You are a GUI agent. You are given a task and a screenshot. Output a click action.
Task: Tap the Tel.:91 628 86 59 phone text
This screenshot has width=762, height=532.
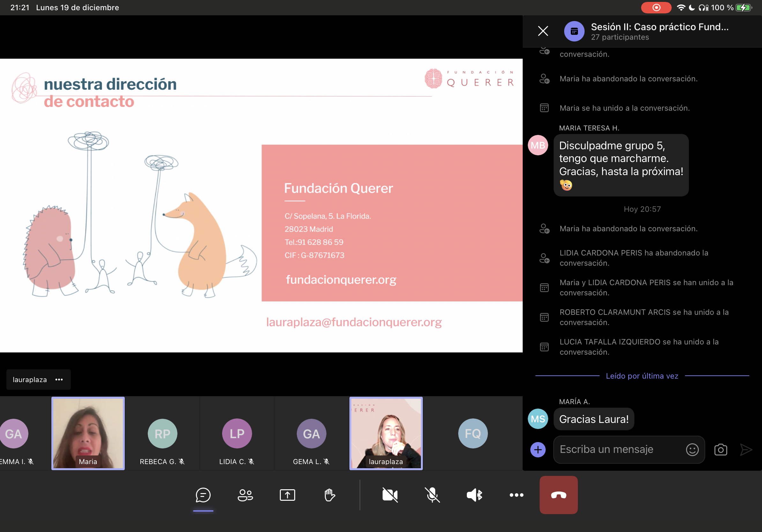click(x=314, y=242)
